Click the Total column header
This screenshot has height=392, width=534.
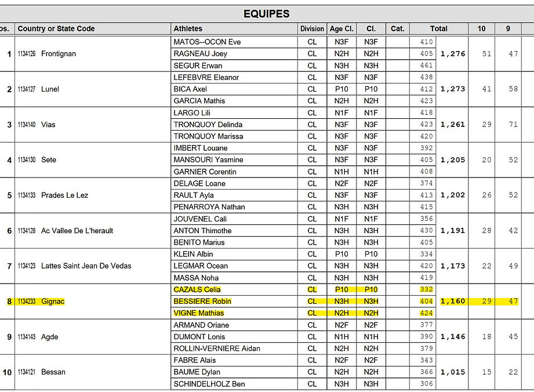point(439,28)
